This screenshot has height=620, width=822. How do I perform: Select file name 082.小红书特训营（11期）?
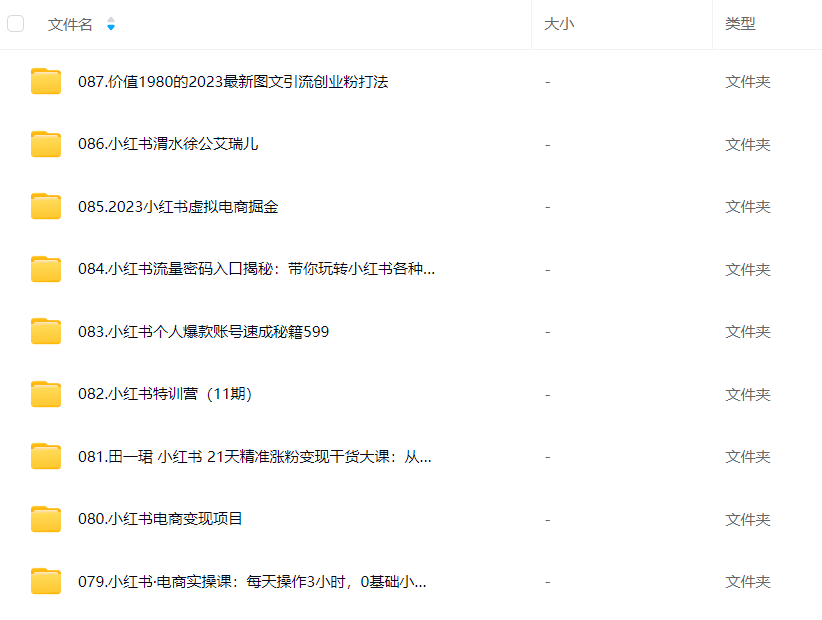click(x=165, y=394)
